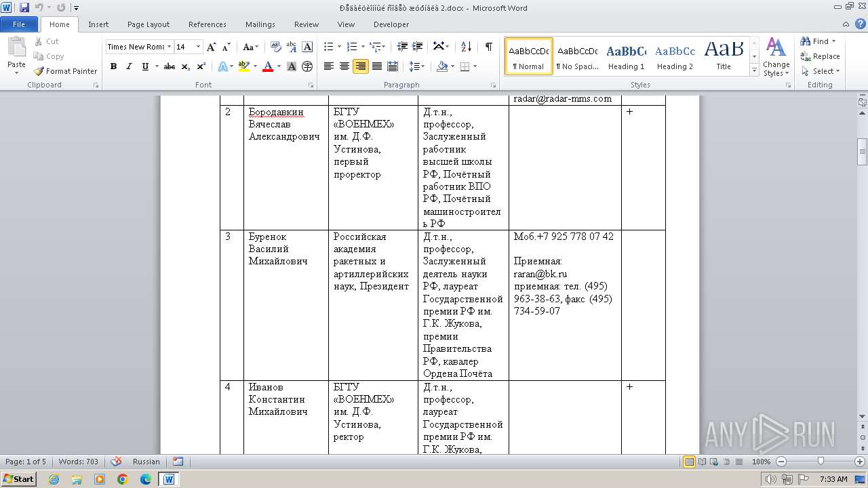
Task: Switch to Page Layout tab
Action: 149,24
